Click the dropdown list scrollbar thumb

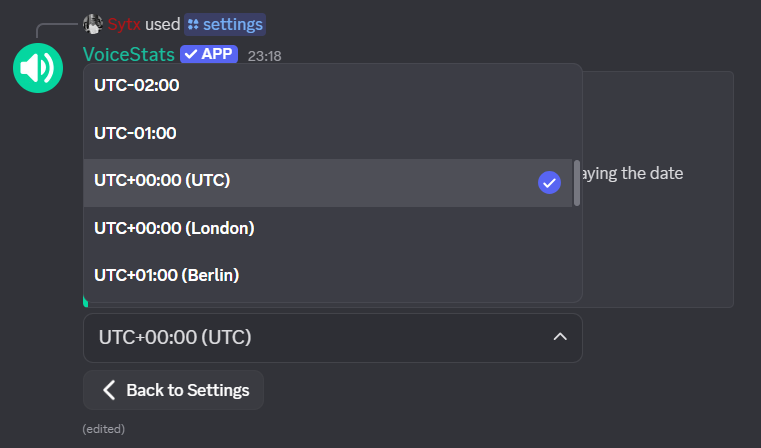click(576, 182)
